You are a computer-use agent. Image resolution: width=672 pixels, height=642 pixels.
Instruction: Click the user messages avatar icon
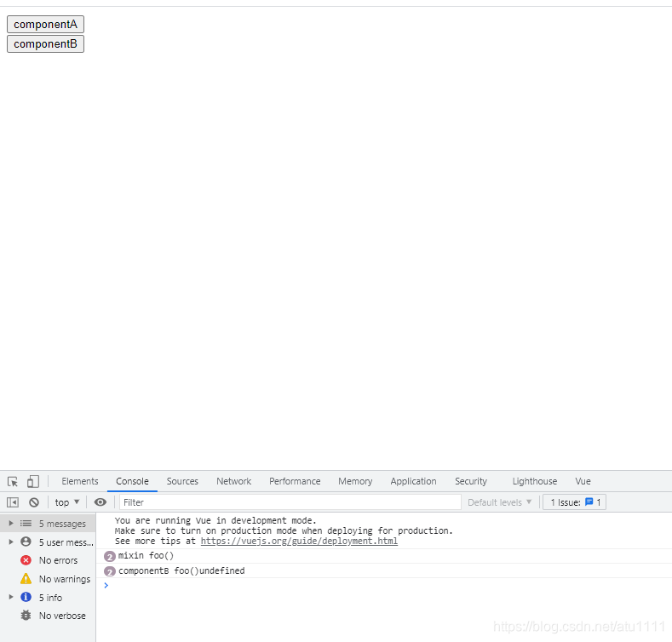tap(26, 542)
